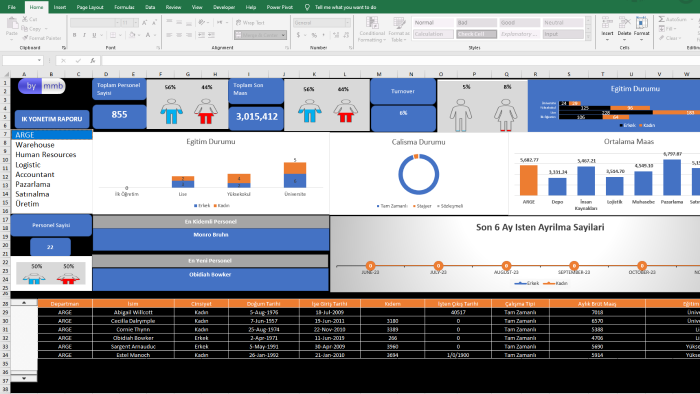The width and height of the screenshot is (700, 394).
Task: Open the font size dropdown
Action: (135, 22)
